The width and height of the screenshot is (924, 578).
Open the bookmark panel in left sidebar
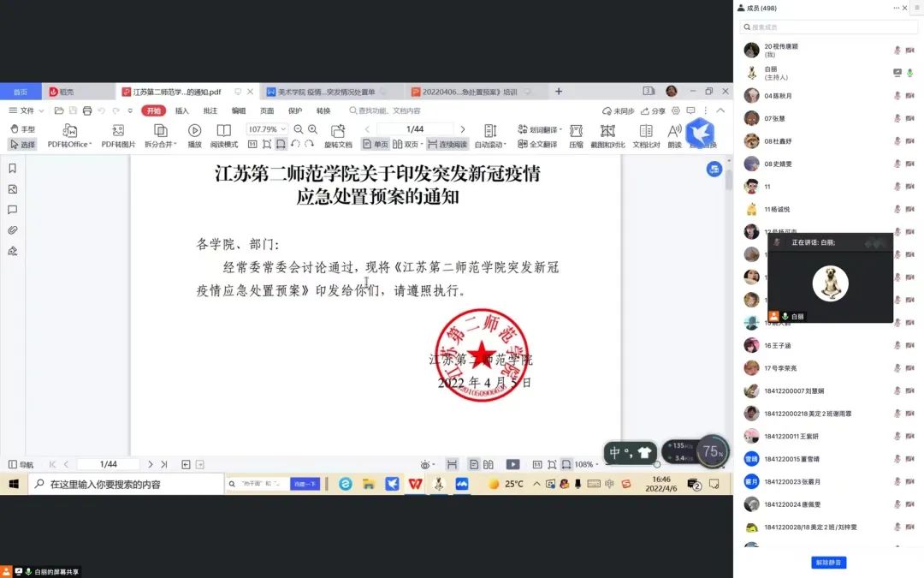click(x=13, y=169)
